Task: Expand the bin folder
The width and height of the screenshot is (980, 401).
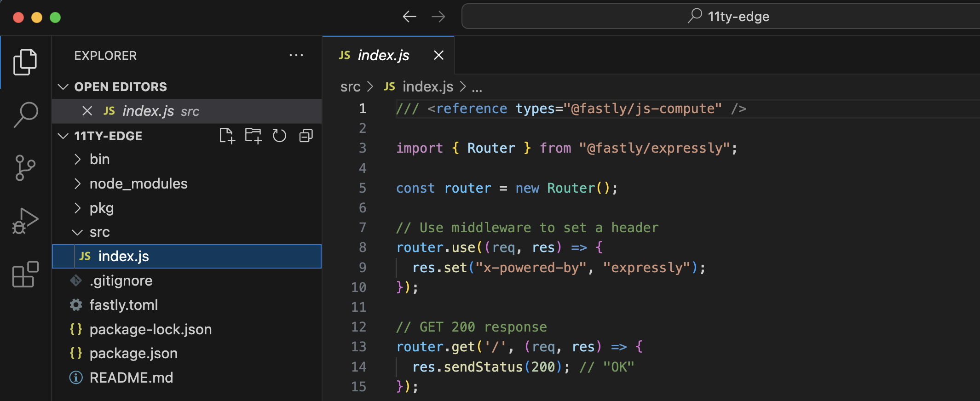Action: [77, 159]
